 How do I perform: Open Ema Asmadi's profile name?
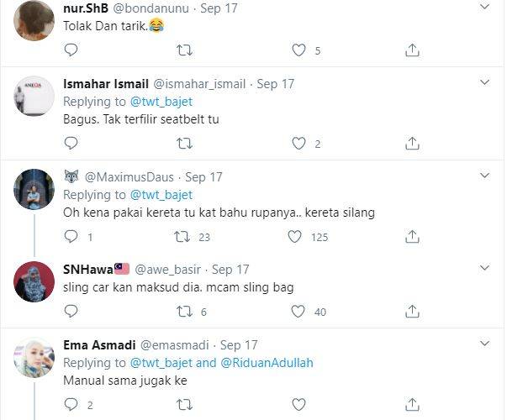pos(95,345)
